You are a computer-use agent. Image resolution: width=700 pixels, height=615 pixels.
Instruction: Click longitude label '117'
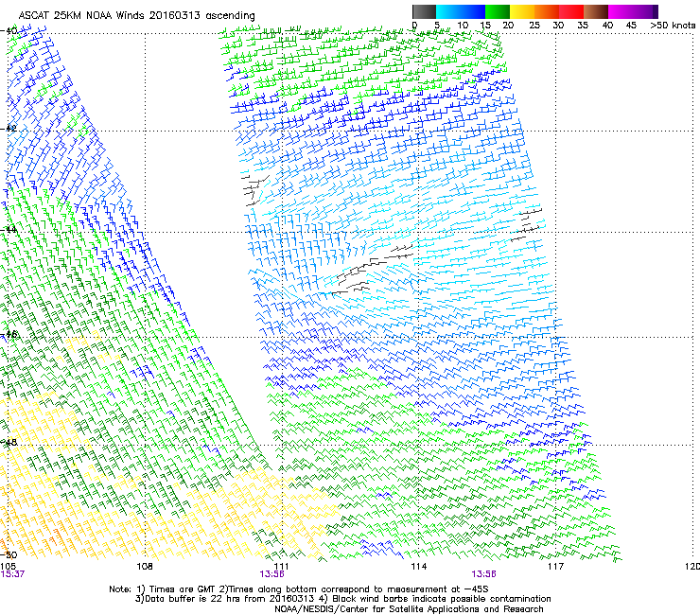point(555,567)
